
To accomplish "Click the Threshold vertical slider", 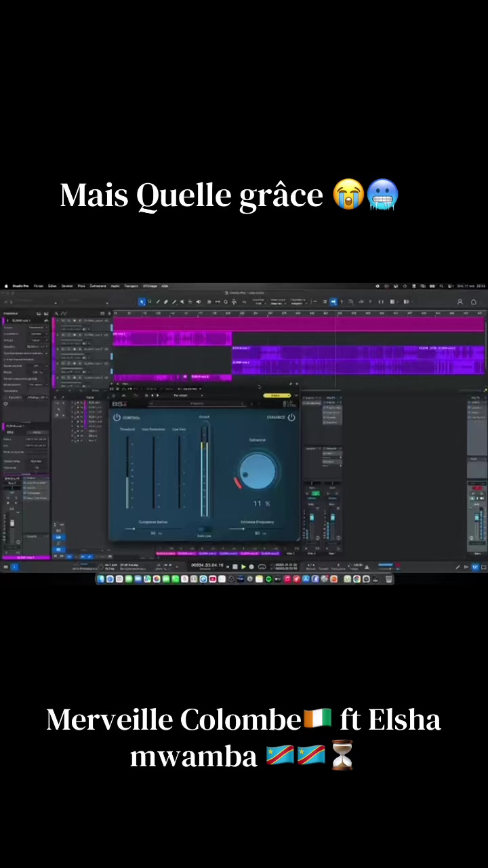I will pos(127,471).
